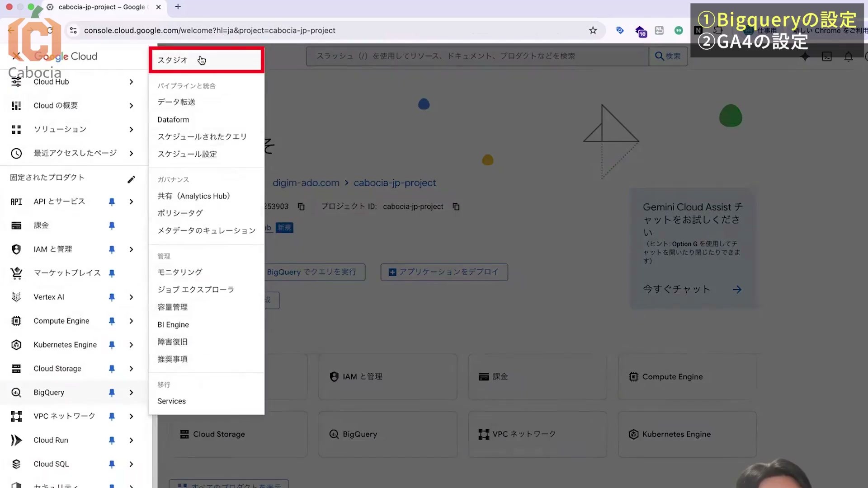Viewport: 868px width, 488px height.
Task: Click the Compute Engine chip icon in sidebar
Action: pos(16,321)
